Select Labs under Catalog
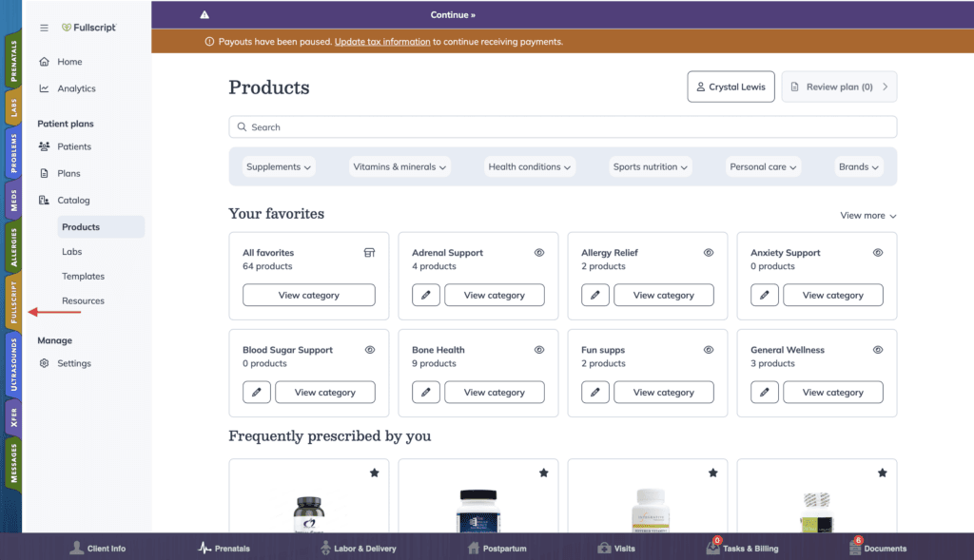The image size is (974, 560). tap(72, 251)
